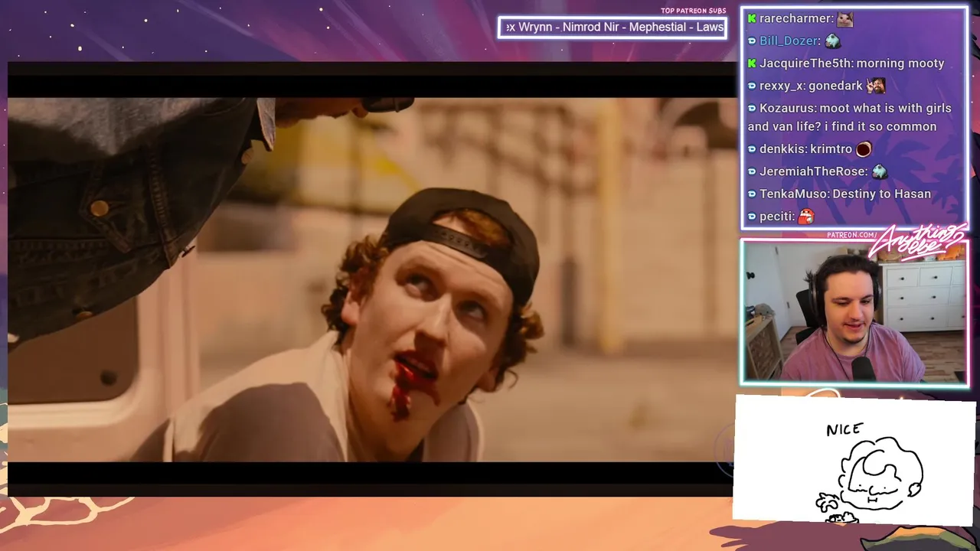Select the username "rarecharmer" in chat
This screenshot has width=980, height=551.
click(x=796, y=18)
